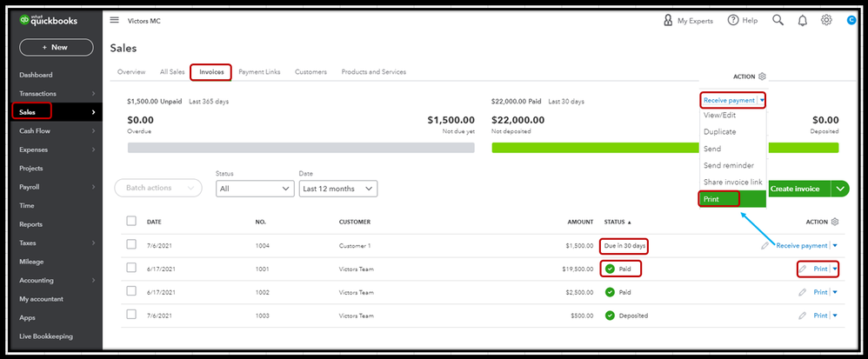Click the QuickBooks logo
The height and width of the screenshot is (359, 868).
pyautogui.click(x=48, y=21)
